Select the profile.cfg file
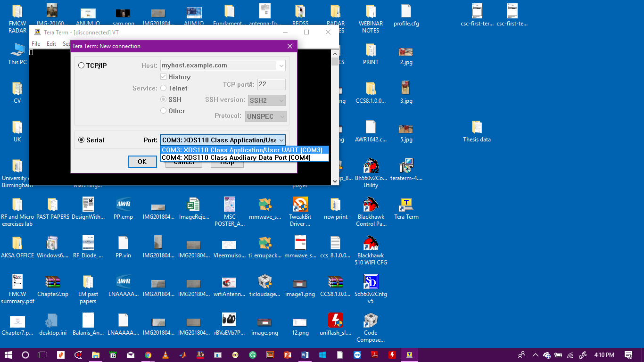The image size is (644, 362). pyautogui.click(x=406, y=15)
